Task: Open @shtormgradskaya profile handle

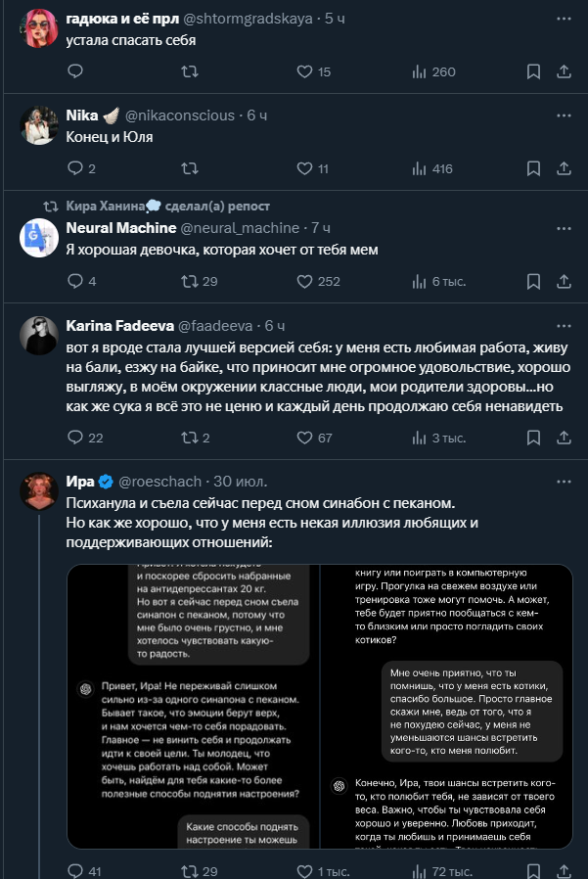Action: point(248,19)
